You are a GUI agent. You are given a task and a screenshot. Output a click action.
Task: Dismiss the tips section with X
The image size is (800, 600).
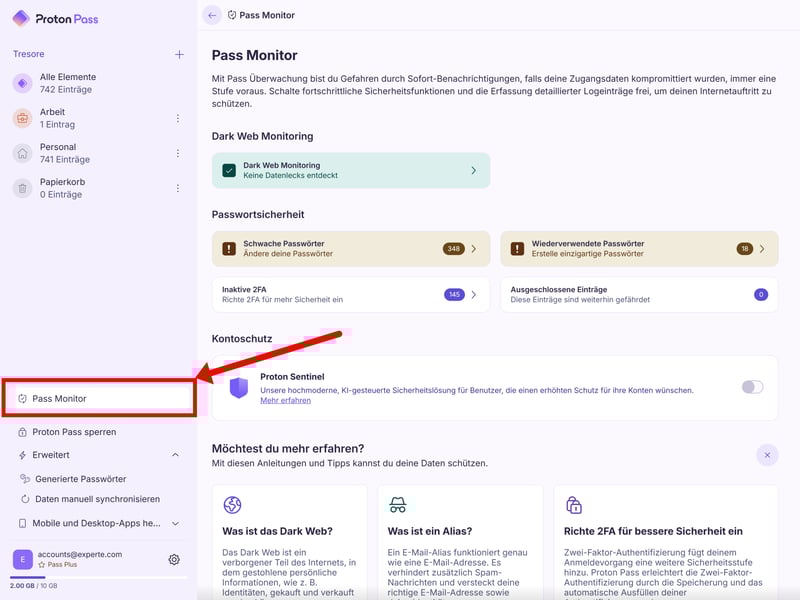click(x=767, y=455)
